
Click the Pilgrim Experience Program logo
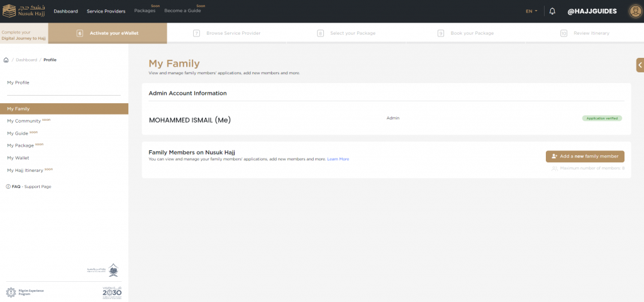(25, 292)
